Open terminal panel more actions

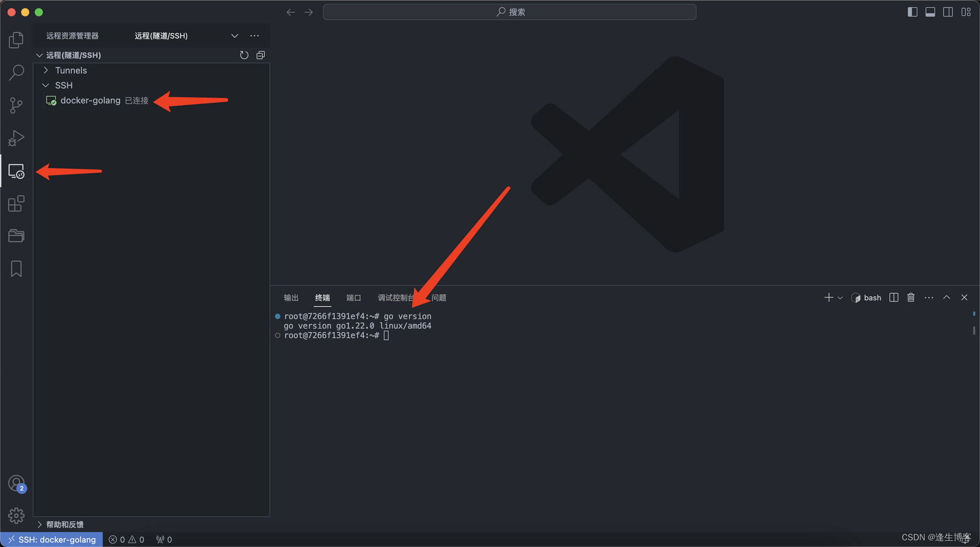click(x=929, y=297)
